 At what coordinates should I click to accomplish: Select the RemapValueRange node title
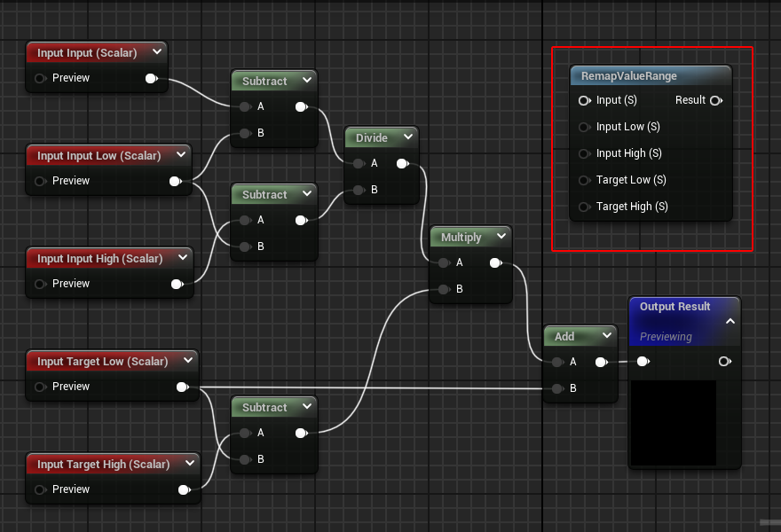[x=628, y=76]
